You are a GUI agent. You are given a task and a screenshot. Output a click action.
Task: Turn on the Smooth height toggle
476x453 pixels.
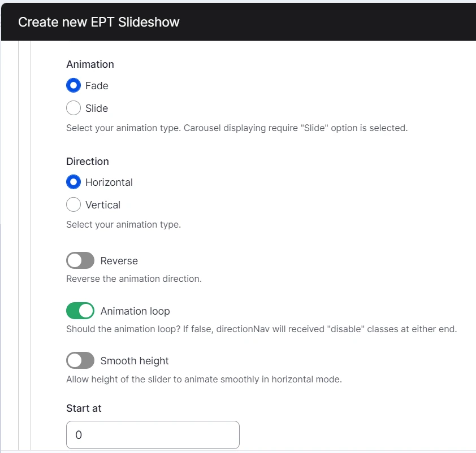[x=80, y=360]
